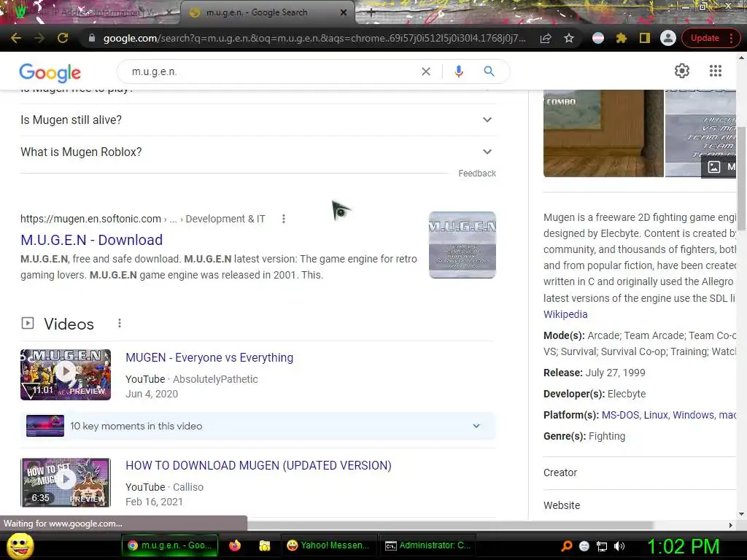Open the network tray icon
This screenshot has height=560, width=747.
[x=602, y=546]
